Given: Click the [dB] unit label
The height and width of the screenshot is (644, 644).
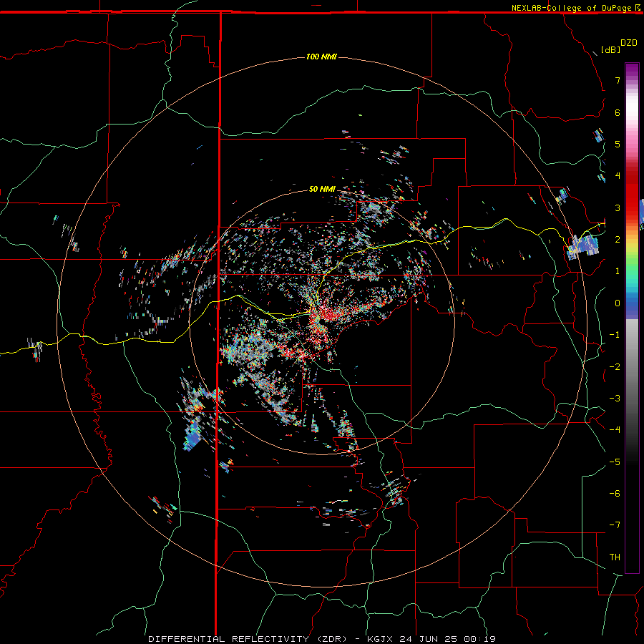Looking at the screenshot, I should click(x=611, y=49).
